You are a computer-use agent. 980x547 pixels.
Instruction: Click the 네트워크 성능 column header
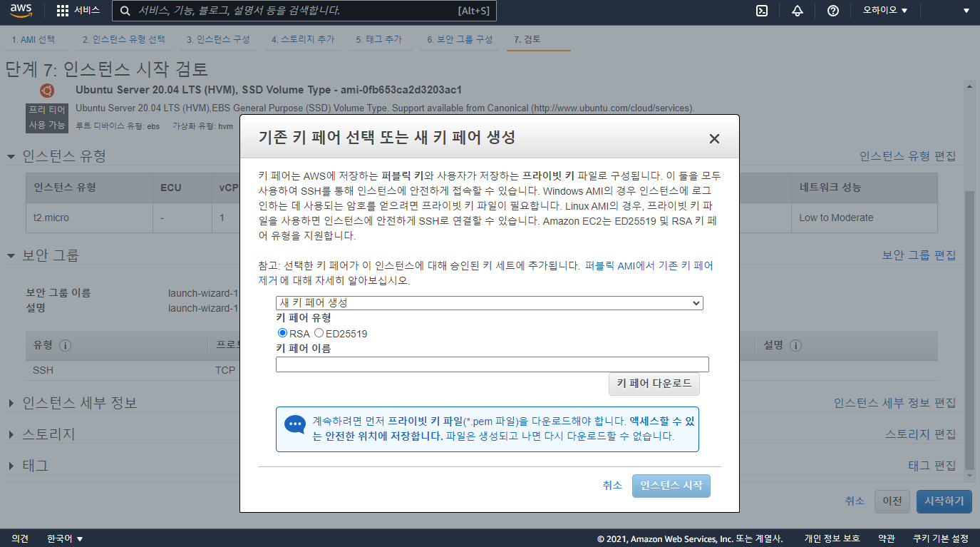click(864, 188)
